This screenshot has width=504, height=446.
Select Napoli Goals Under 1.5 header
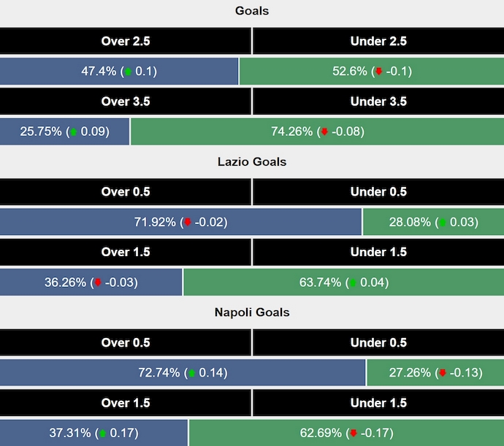(x=378, y=403)
